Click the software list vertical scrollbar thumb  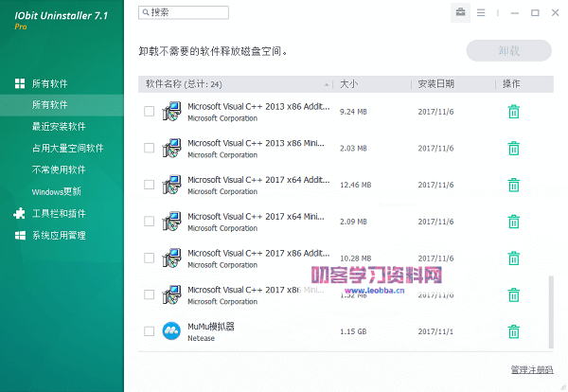coord(551,312)
